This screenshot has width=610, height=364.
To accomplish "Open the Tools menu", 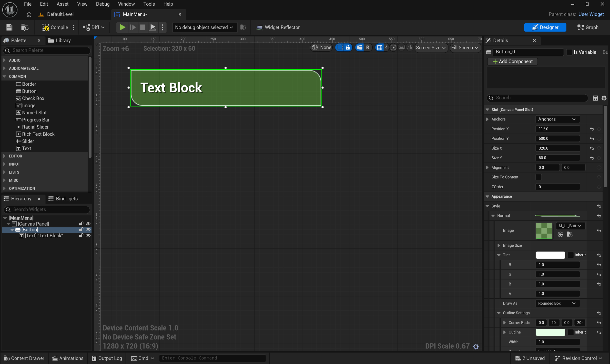I will 149,4.
